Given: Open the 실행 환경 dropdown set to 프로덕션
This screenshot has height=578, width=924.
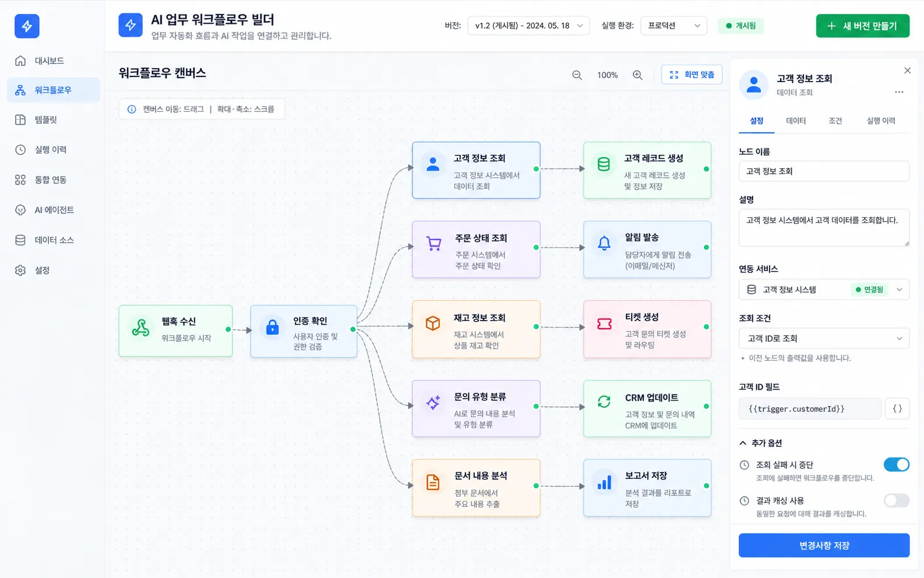Looking at the screenshot, I should pos(673,26).
